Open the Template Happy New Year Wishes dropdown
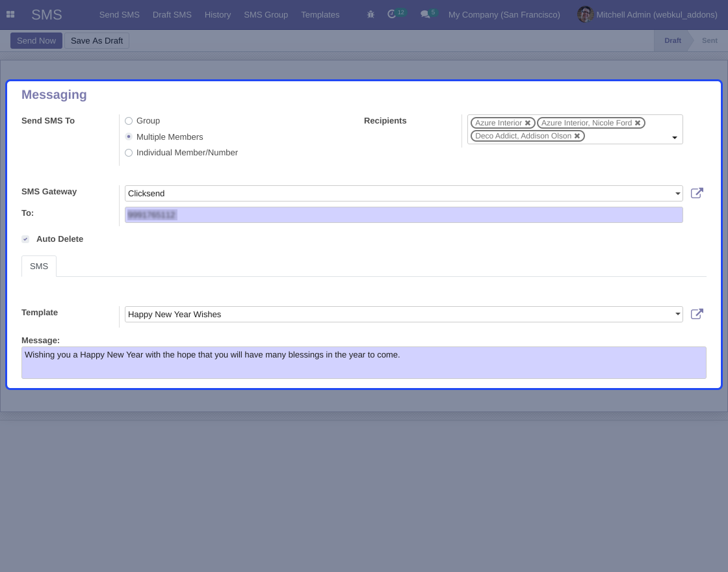The width and height of the screenshot is (728, 572). [x=404, y=315]
